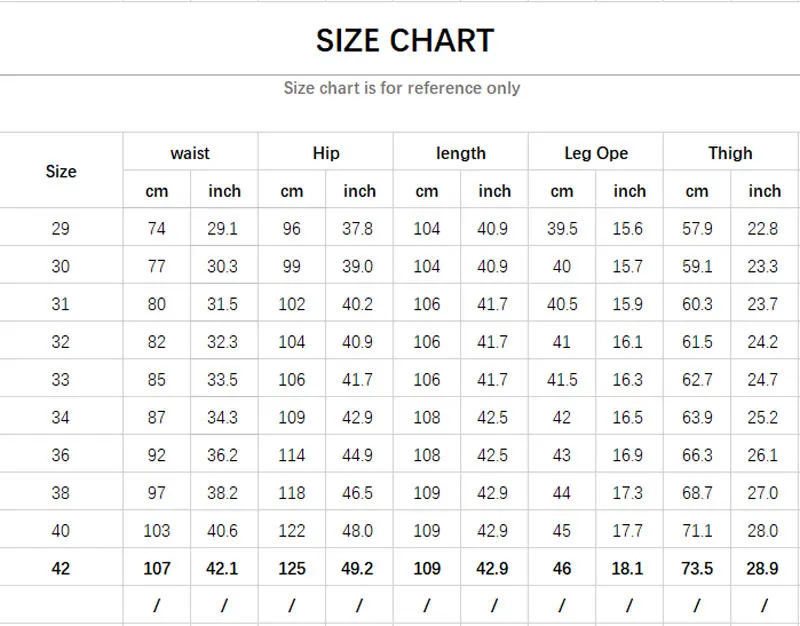Click waist inch value 29.1

pyautogui.click(x=223, y=229)
